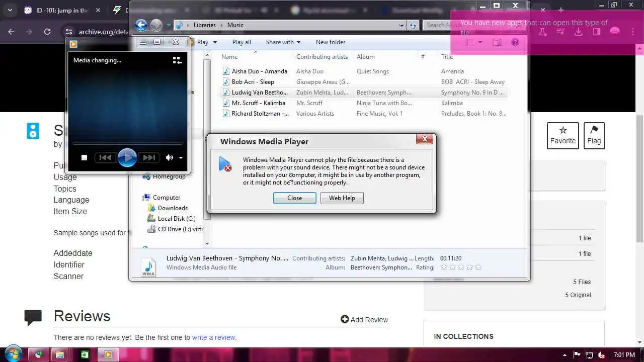Sort by the # column header
This screenshot has width=644, height=362.
click(x=423, y=57)
